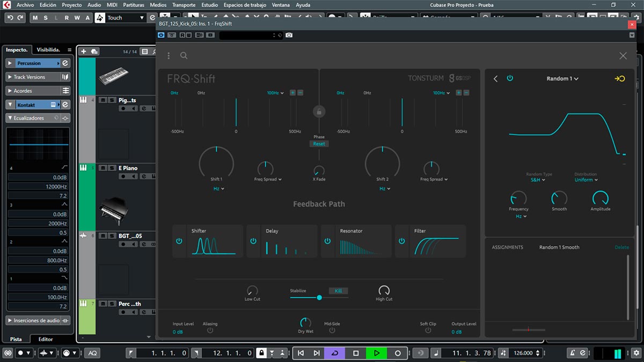Click the Stabilize slider handle
Viewport: 644px width, 362px height.
319,297
